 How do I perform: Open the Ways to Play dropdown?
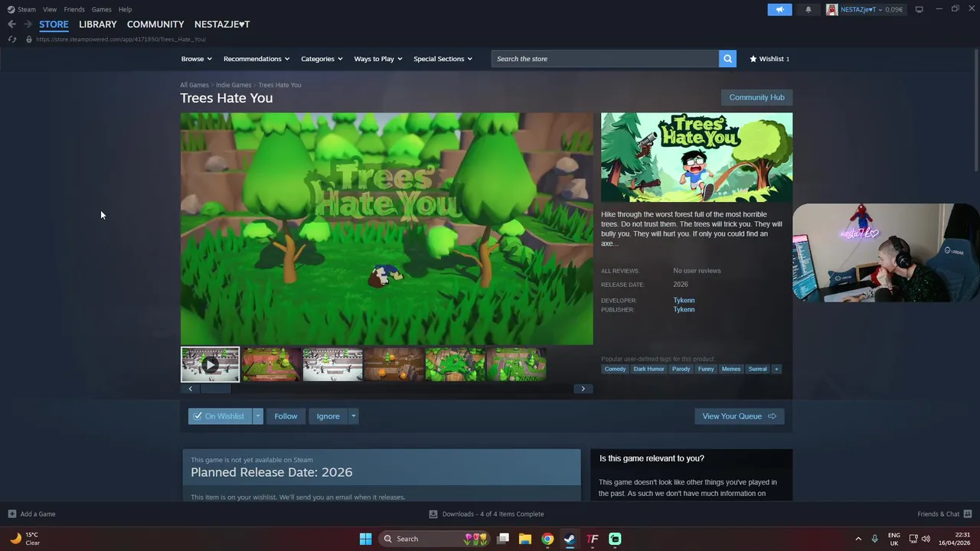[x=378, y=59]
